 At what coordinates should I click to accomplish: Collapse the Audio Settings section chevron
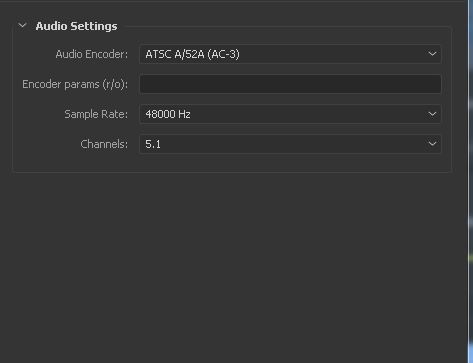pos(22,25)
